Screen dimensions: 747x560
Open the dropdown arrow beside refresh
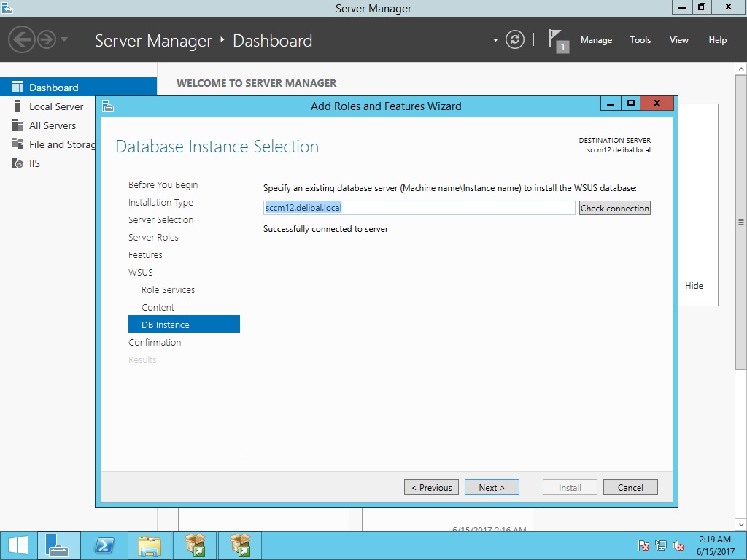(x=495, y=40)
